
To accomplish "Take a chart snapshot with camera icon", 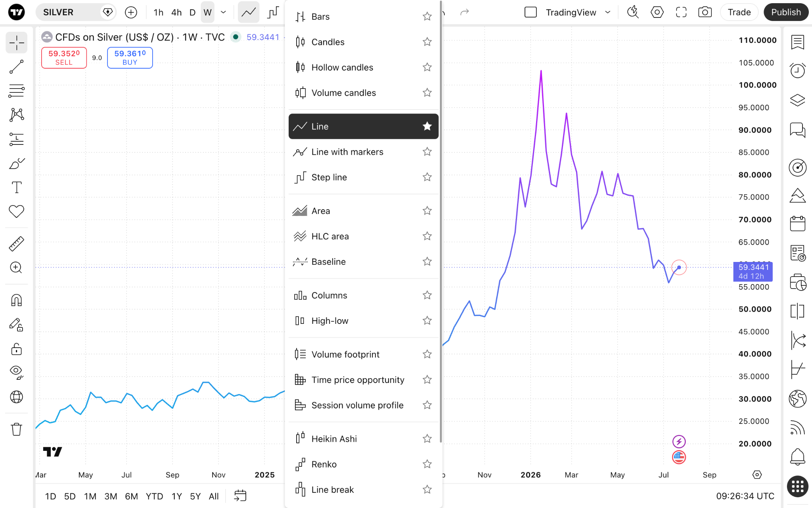I will pos(705,12).
